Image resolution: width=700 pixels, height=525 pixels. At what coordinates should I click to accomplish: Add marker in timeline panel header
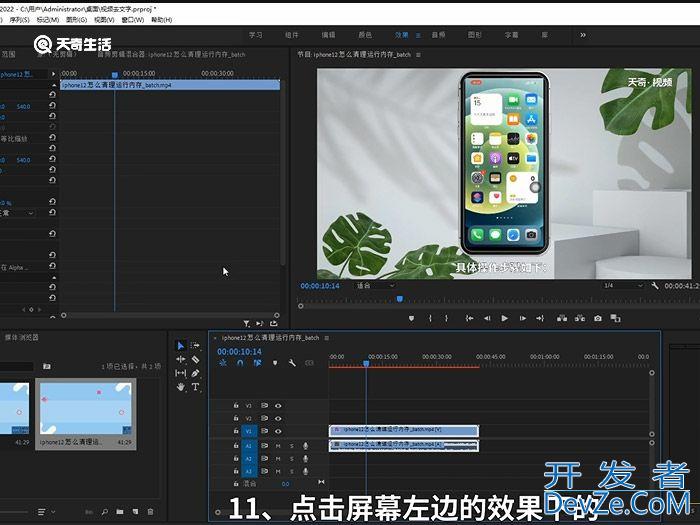click(x=275, y=363)
